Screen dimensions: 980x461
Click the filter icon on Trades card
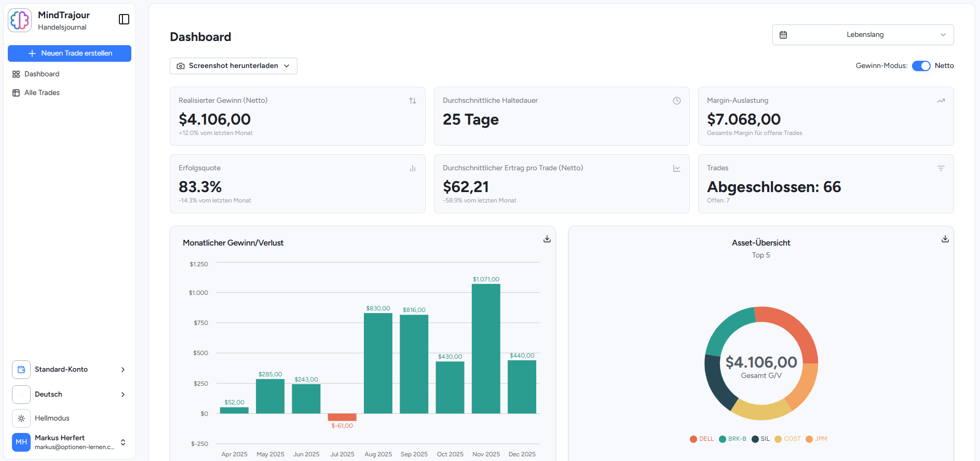[941, 168]
